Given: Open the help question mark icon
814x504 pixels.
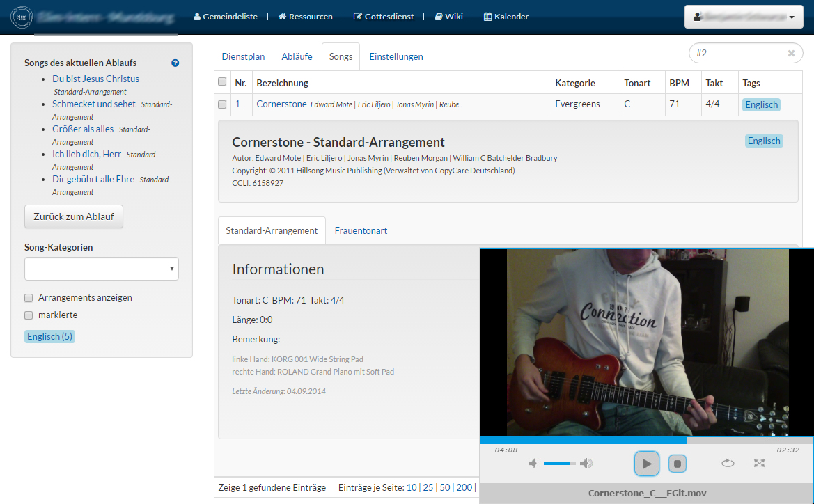Looking at the screenshot, I should click(x=175, y=63).
